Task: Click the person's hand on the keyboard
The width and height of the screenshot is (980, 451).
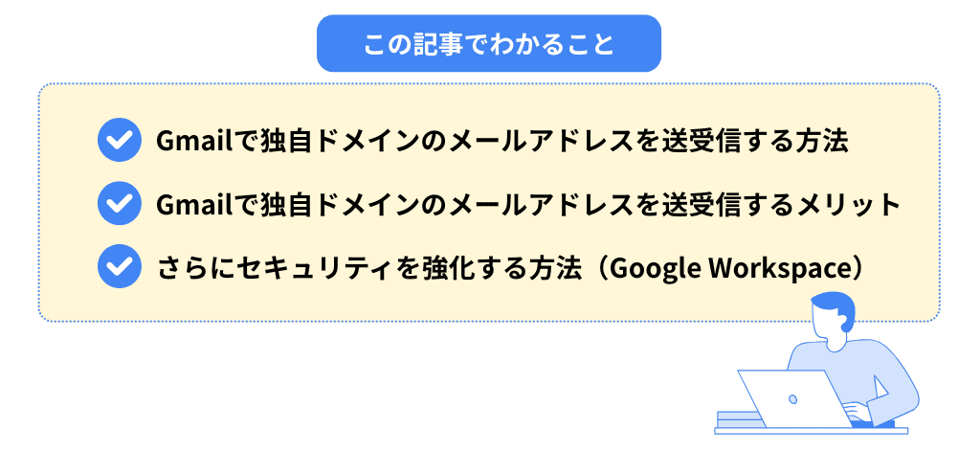Action: [x=857, y=414]
